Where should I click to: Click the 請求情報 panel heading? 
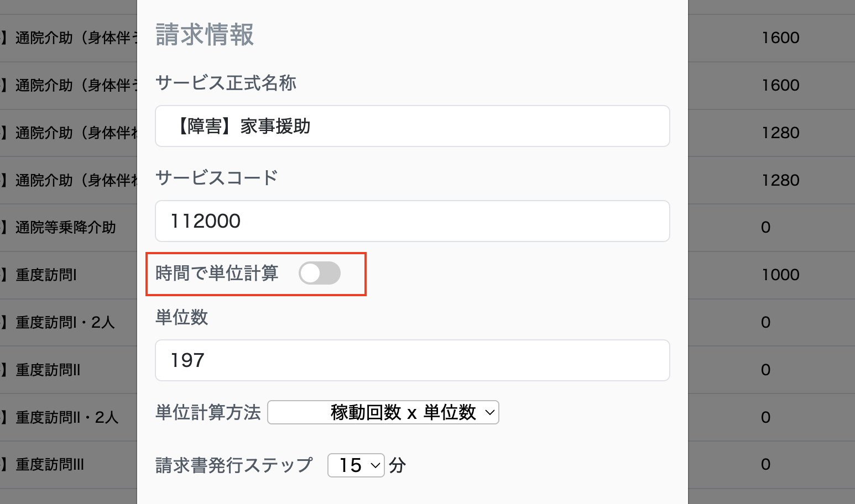(x=205, y=35)
